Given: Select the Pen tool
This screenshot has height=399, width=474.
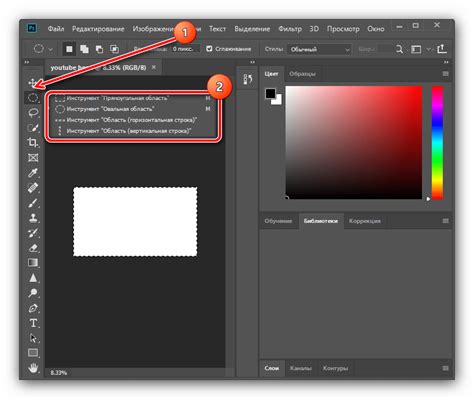Looking at the screenshot, I should click(33, 308).
